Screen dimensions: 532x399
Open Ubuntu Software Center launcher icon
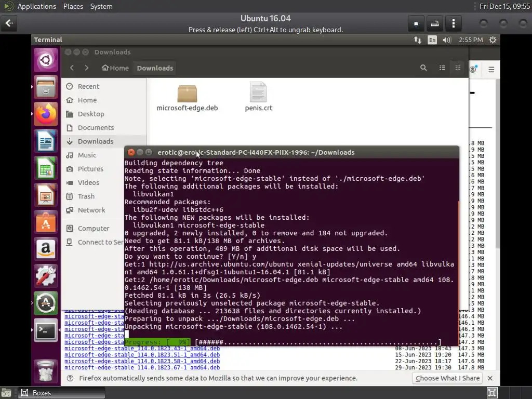[46, 222]
